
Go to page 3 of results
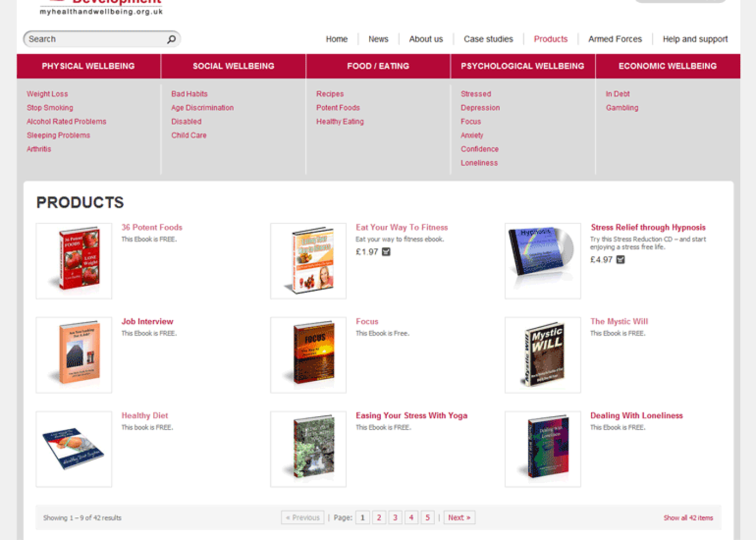(x=395, y=517)
